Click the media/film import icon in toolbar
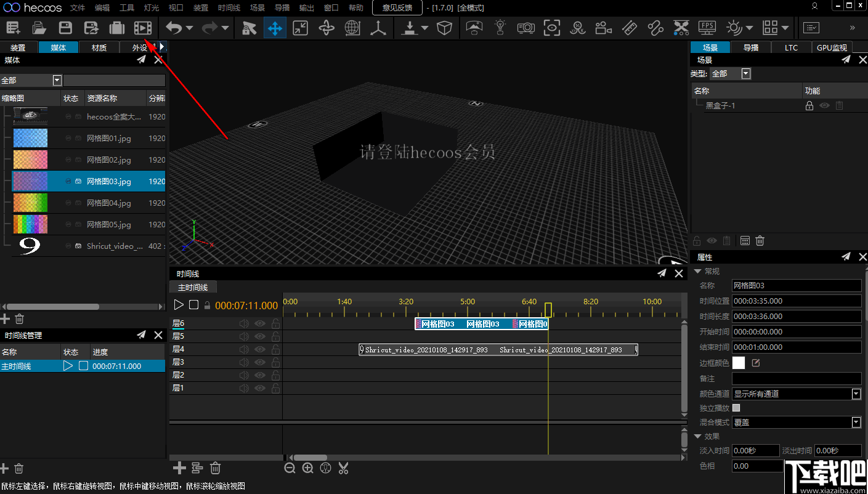 (142, 28)
